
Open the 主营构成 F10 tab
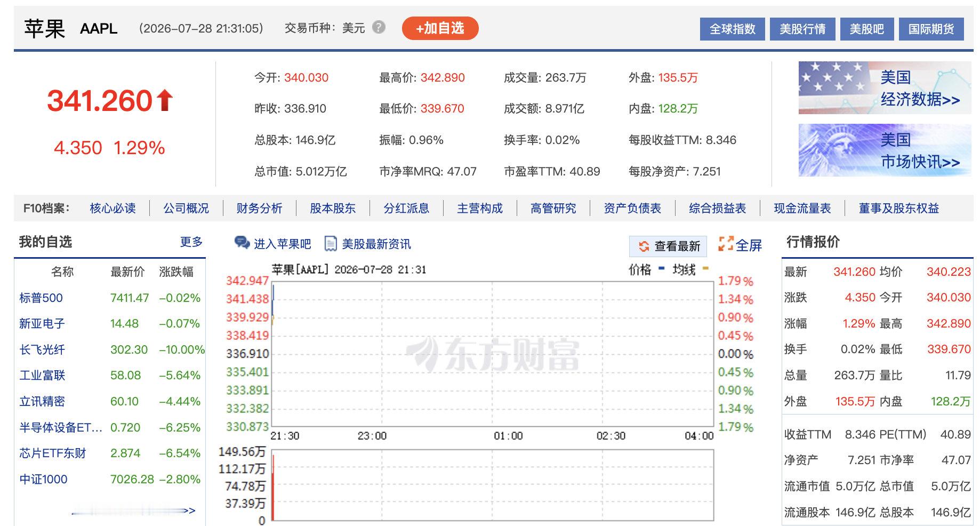click(x=480, y=208)
